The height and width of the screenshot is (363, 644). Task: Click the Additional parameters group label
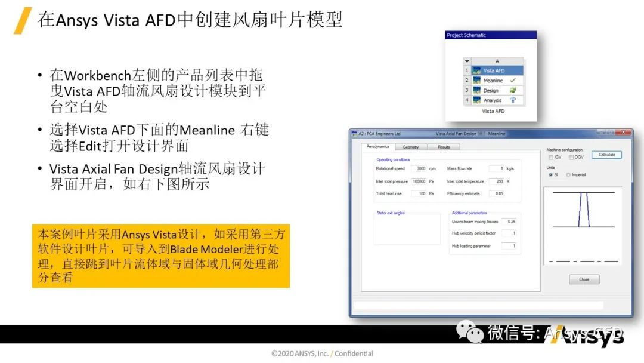click(x=469, y=213)
